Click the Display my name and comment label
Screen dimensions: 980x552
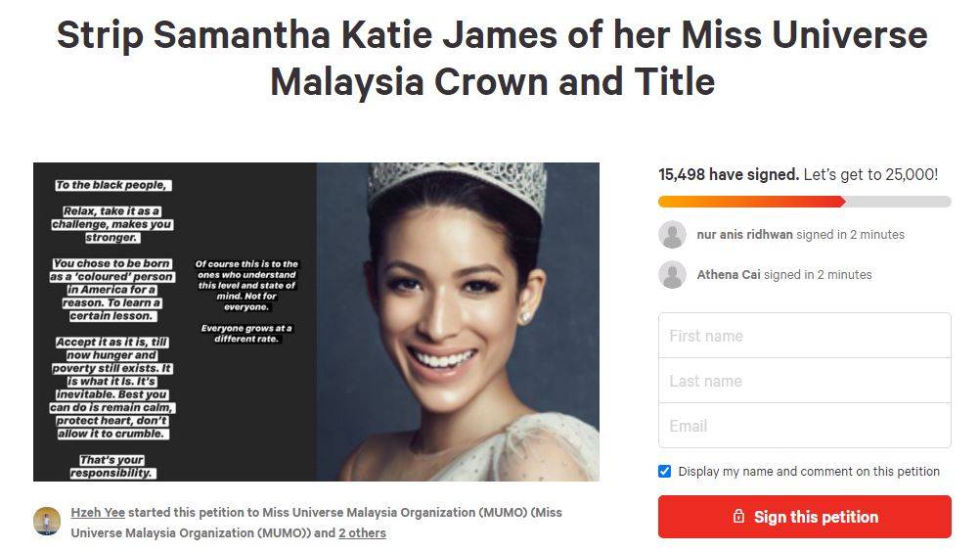809,472
